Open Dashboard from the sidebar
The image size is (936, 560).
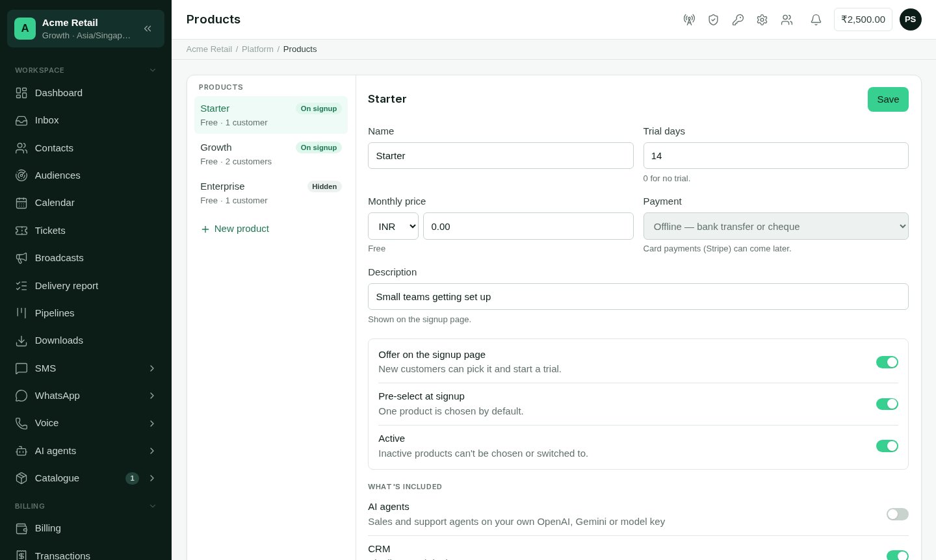click(x=86, y=93)
